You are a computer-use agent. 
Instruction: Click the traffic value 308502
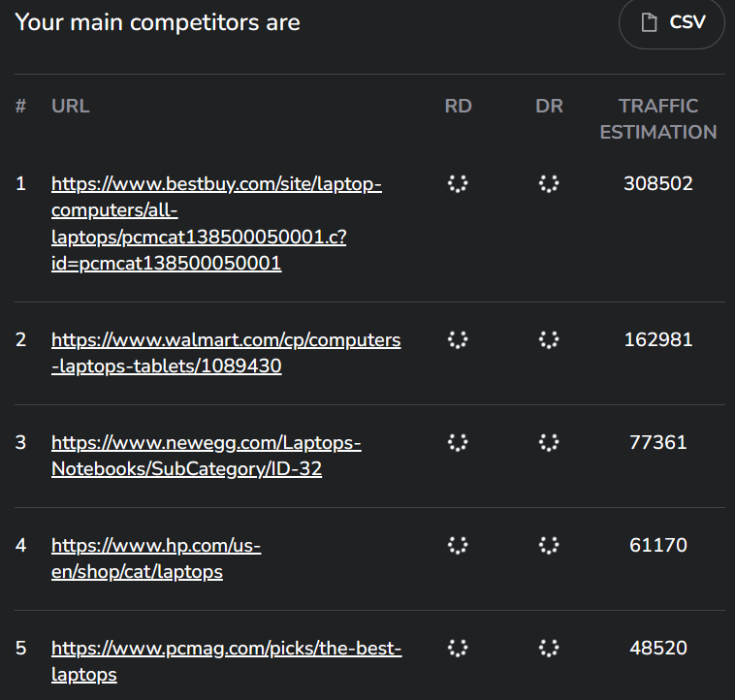658,183
